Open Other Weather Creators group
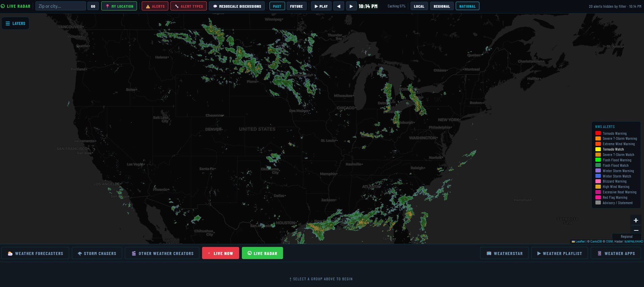The height and width of the screenshot is (287, 644). click(162, 253)
